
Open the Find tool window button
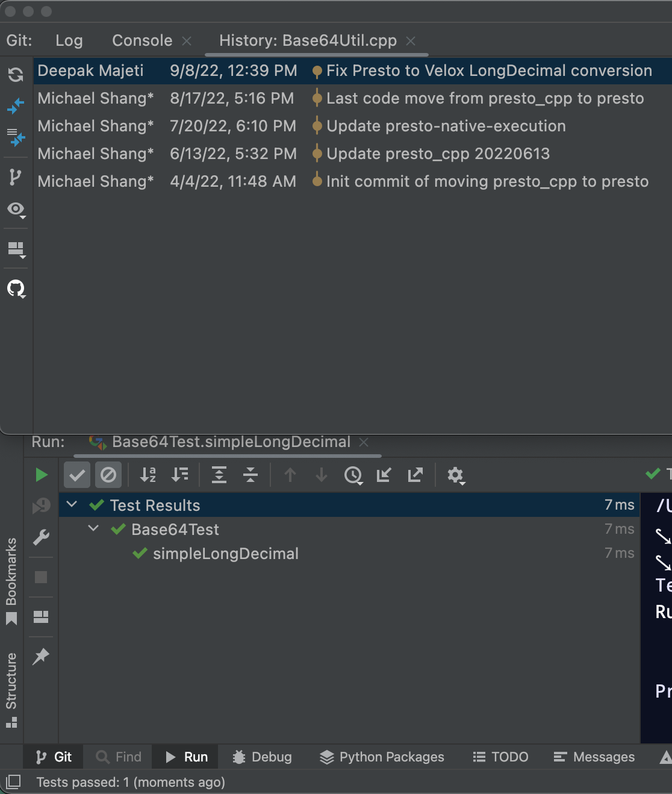click(x=119, y=757)
